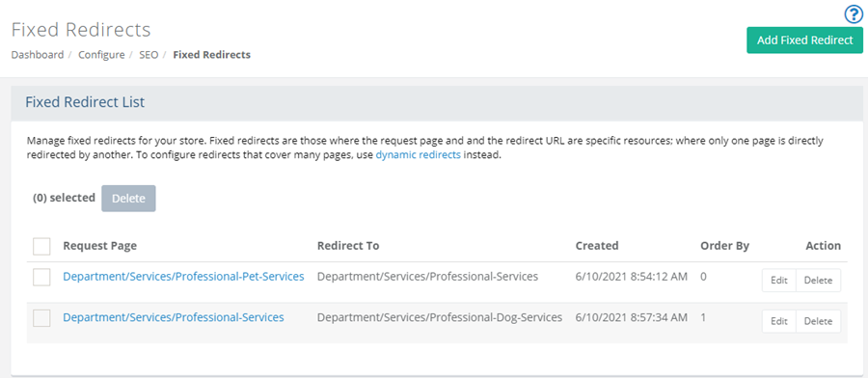The width and height of the screenshot is (868, 378).
Task: Go to Dashboard breadcrumb
Action: tap(37, 55)
